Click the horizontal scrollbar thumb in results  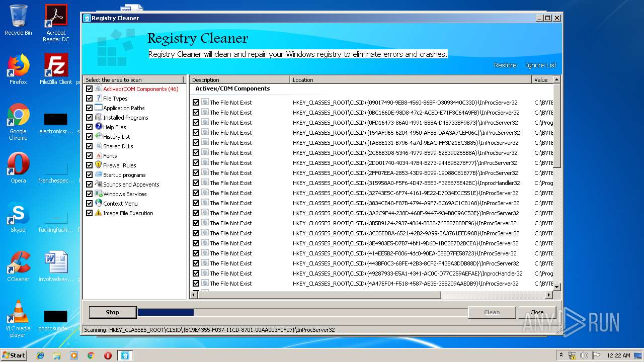(x=319, y=295)
